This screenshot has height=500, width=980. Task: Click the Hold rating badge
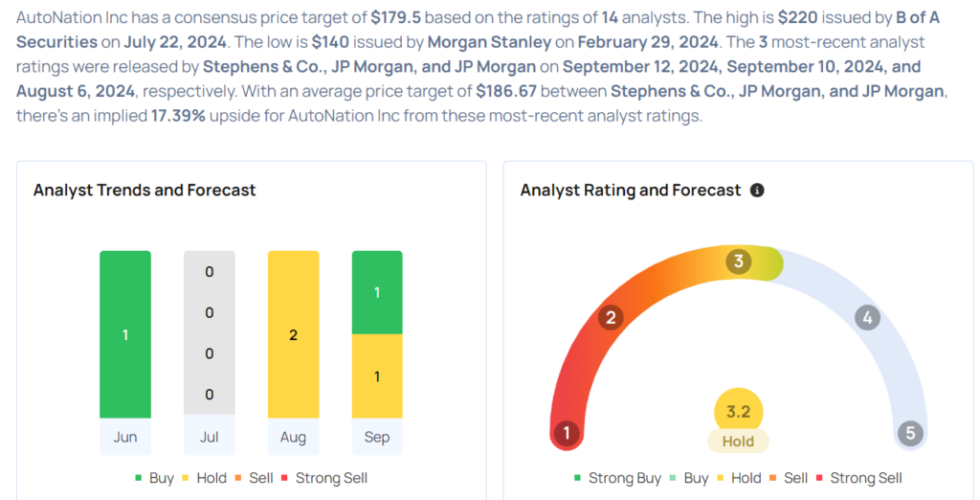[x=738, y=442]
